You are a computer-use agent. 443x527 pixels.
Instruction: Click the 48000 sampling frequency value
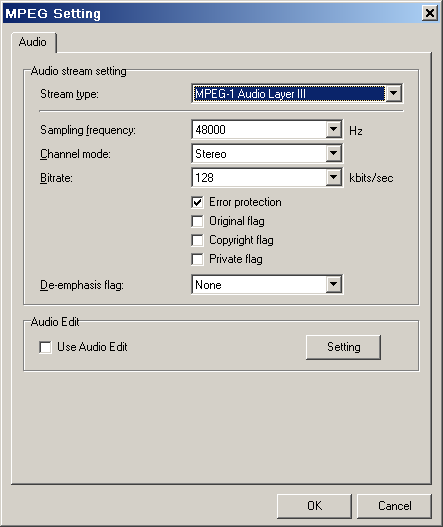[x=259, y=129]
